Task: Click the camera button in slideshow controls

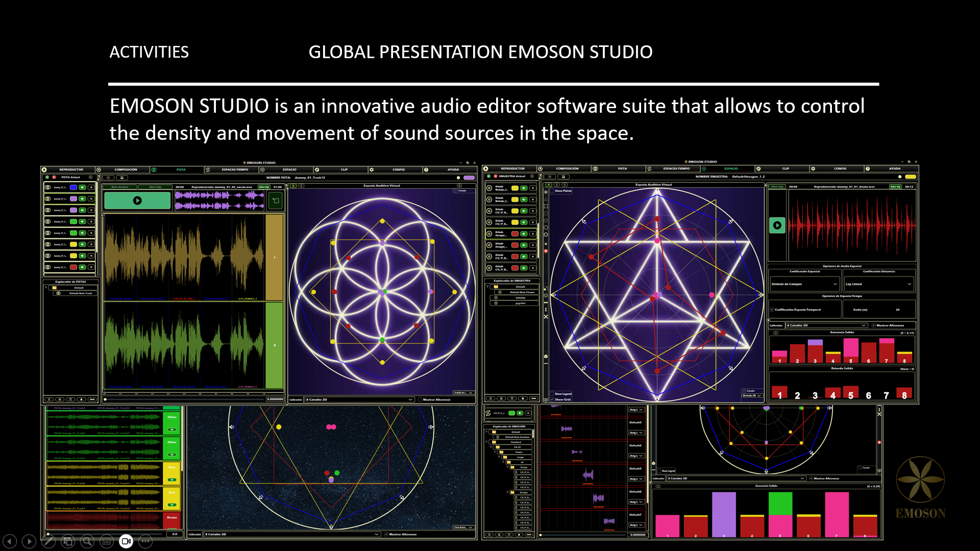Action: 126,541
